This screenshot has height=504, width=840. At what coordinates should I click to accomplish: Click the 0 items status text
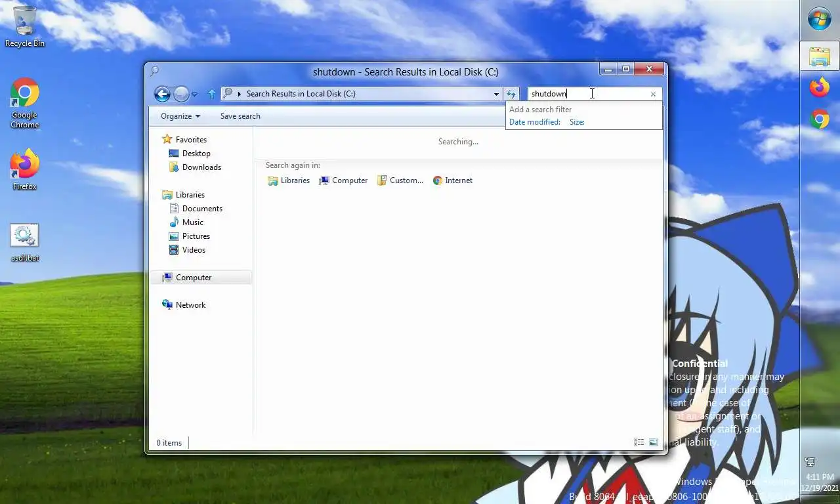[x=169, y=443]
